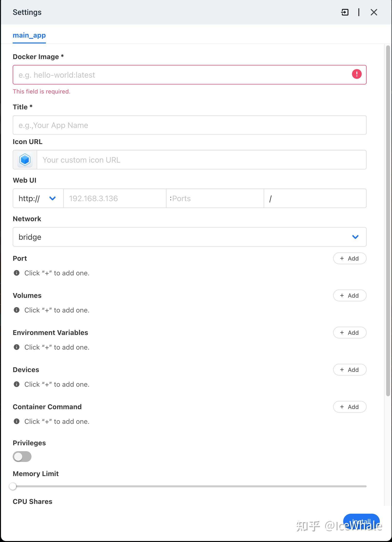
Task: Add a new Port mapping
Action: point(350,258)
